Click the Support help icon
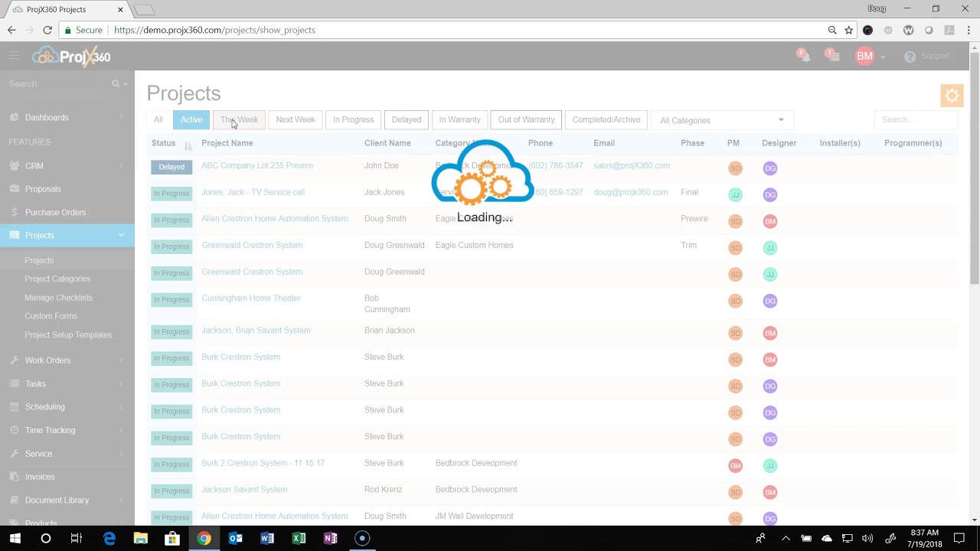This screenshot has width=980, height=551. click(910, 57)
